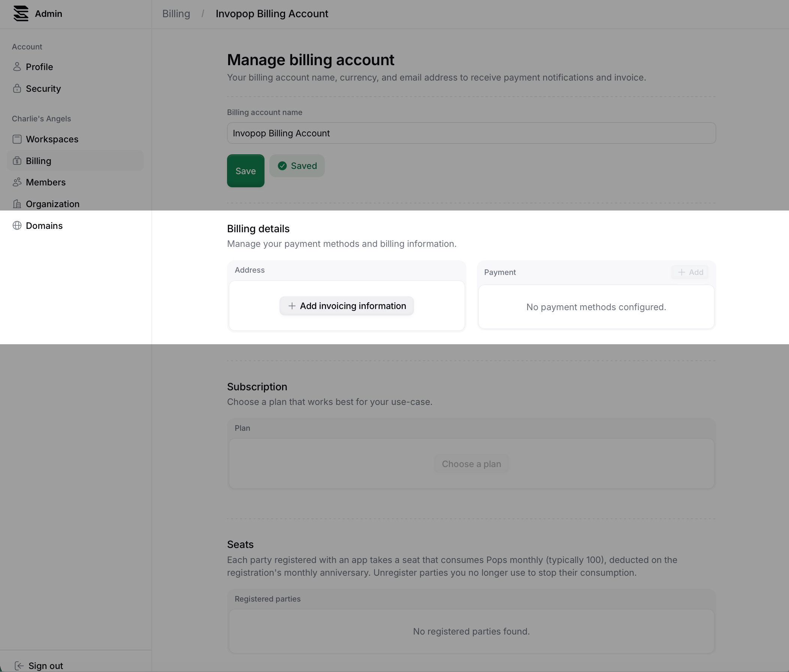This screenshot has height=672, width=789.
Task: Click the Profile person icon
Action: point(17,67)
